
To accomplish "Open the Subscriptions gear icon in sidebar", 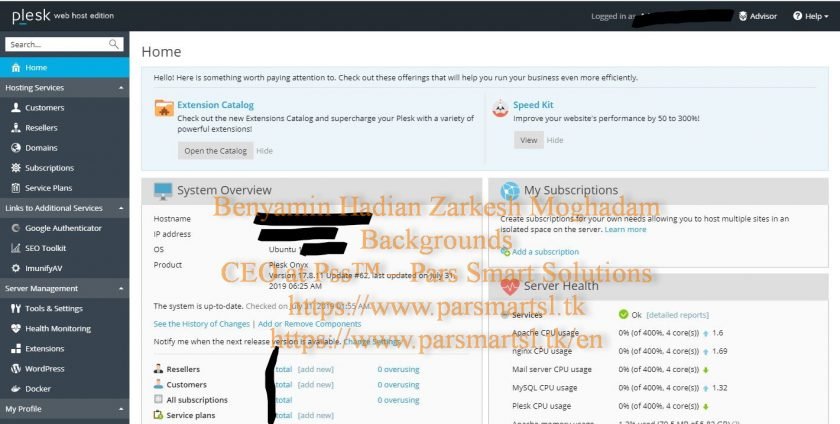I will coord(15,168).
